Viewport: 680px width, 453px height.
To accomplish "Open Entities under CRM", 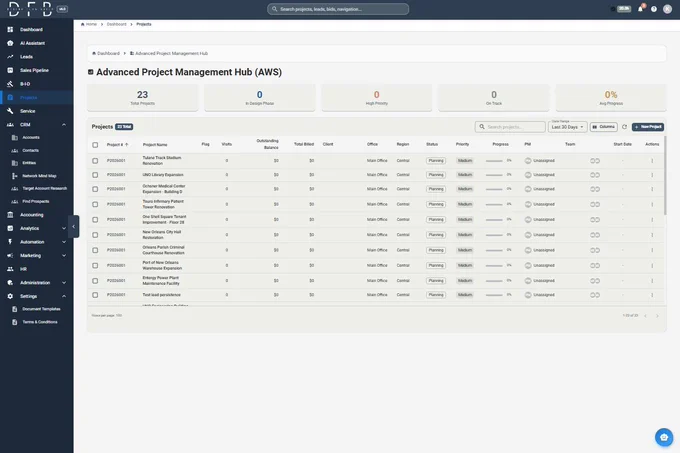I will click(x=36, y=163).
